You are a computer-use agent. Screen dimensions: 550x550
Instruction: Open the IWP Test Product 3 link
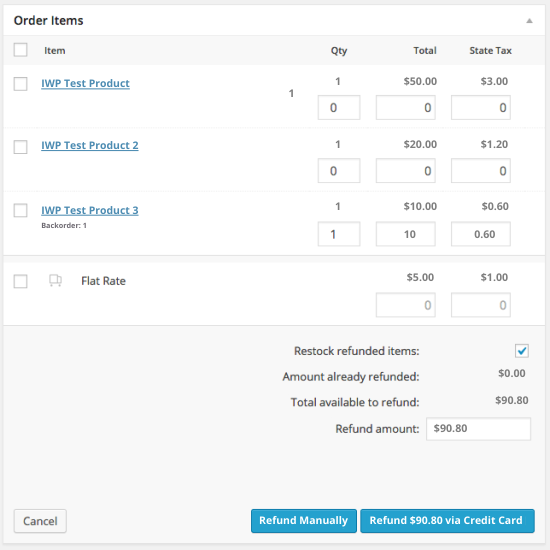(x=90, y=210)
